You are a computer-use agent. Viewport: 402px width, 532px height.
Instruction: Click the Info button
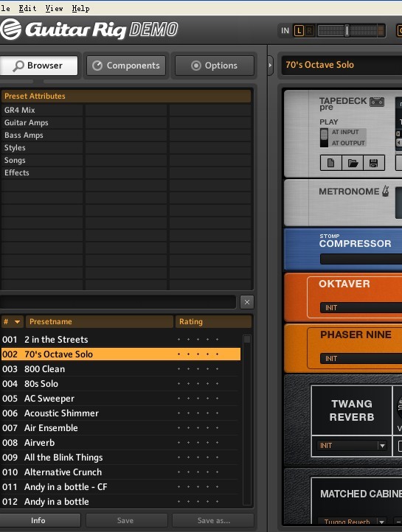coord(38,520)
